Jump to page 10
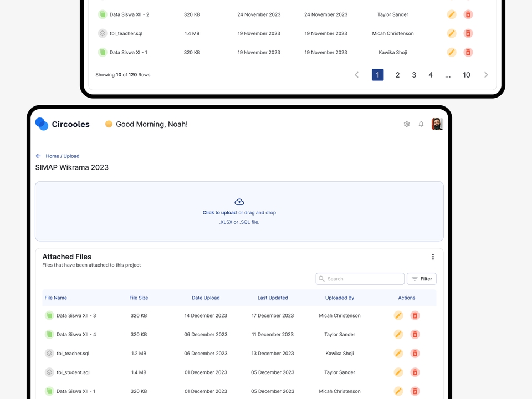532x399 pixels. (467, 75)
